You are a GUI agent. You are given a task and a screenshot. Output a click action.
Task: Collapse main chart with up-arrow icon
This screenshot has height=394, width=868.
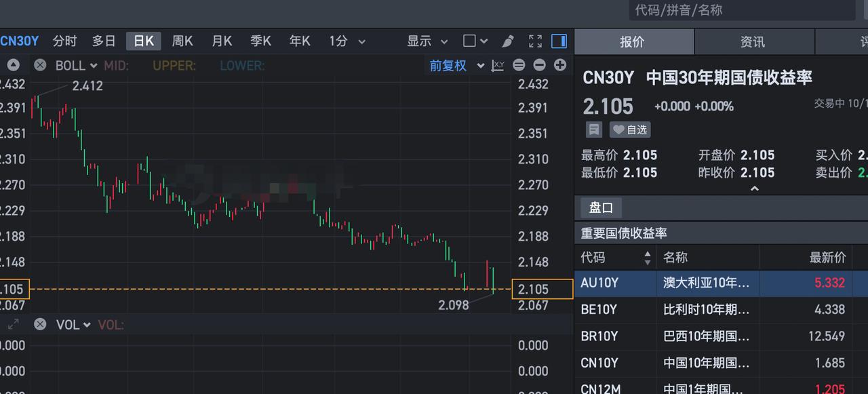pos(14,65)
